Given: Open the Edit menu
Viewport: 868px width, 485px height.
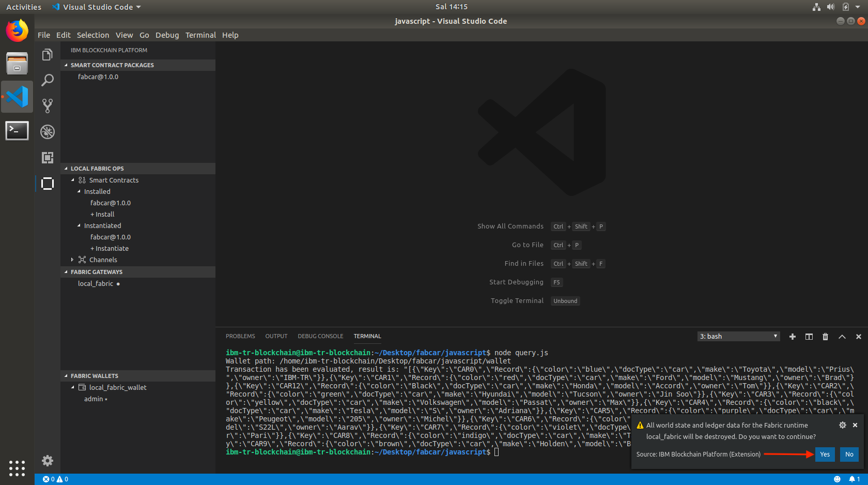Looking at the screenshot, I should (x=64, y=35).
